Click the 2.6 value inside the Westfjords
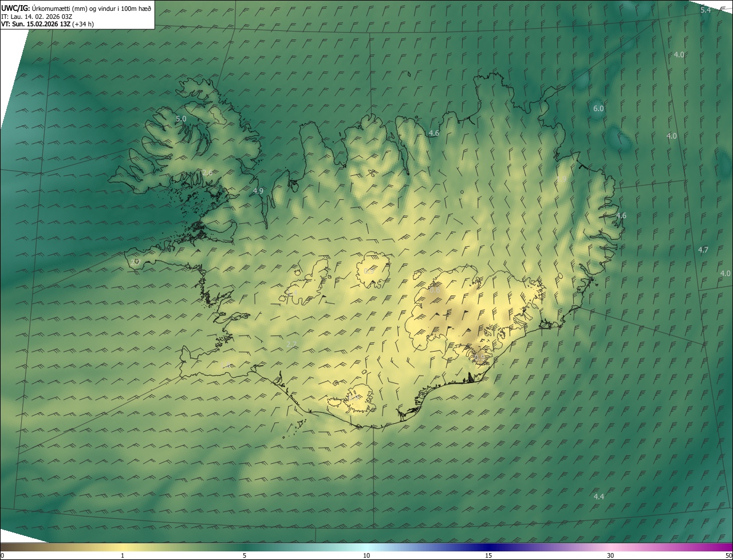Viewport: 733px width, 560px height. [207, 172]
